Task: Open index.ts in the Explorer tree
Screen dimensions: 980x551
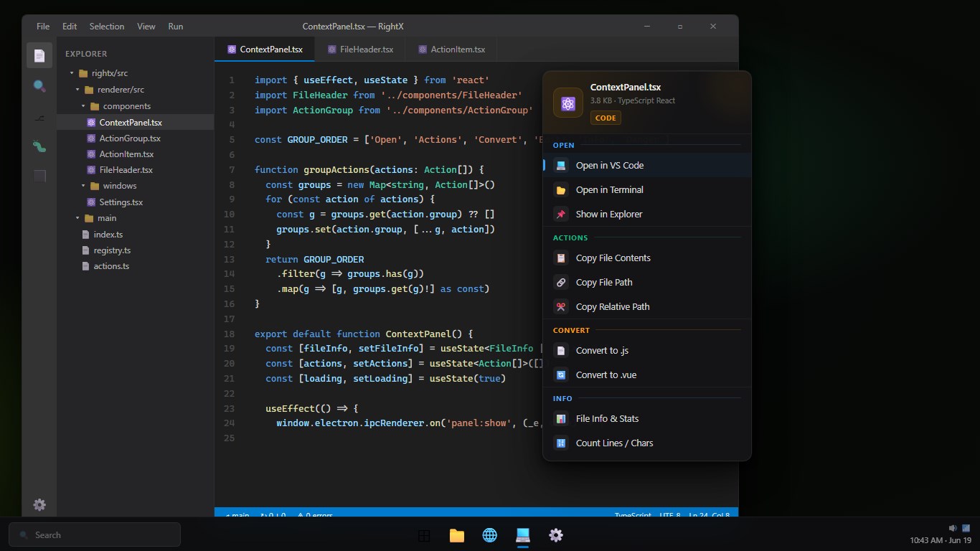Action: [x=136, y=235]
